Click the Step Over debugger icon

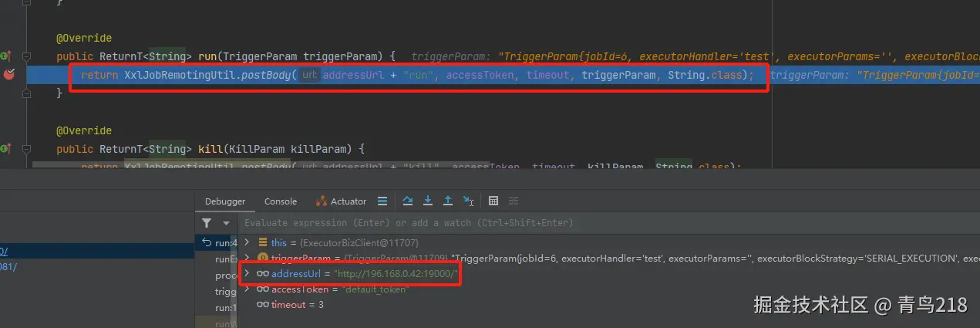[409, 201]
